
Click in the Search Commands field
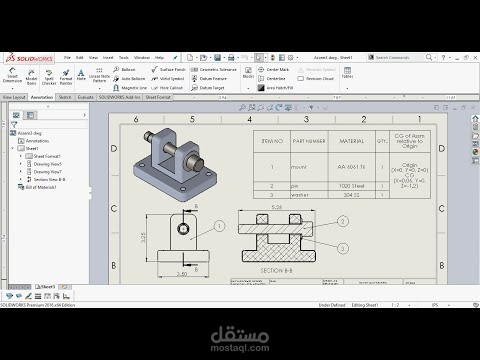396,58
